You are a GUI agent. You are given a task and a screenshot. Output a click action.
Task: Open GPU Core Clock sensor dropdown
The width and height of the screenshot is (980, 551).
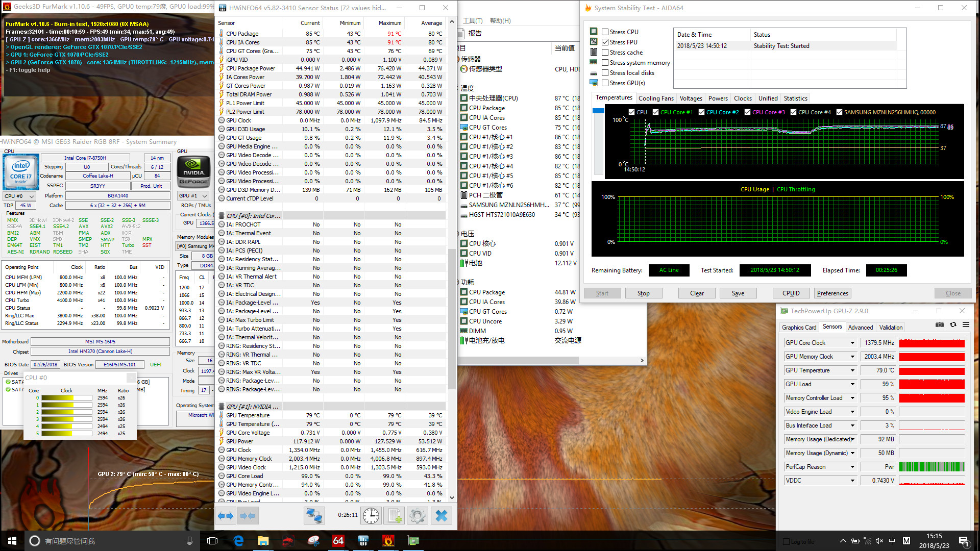(x=852, y=343)
